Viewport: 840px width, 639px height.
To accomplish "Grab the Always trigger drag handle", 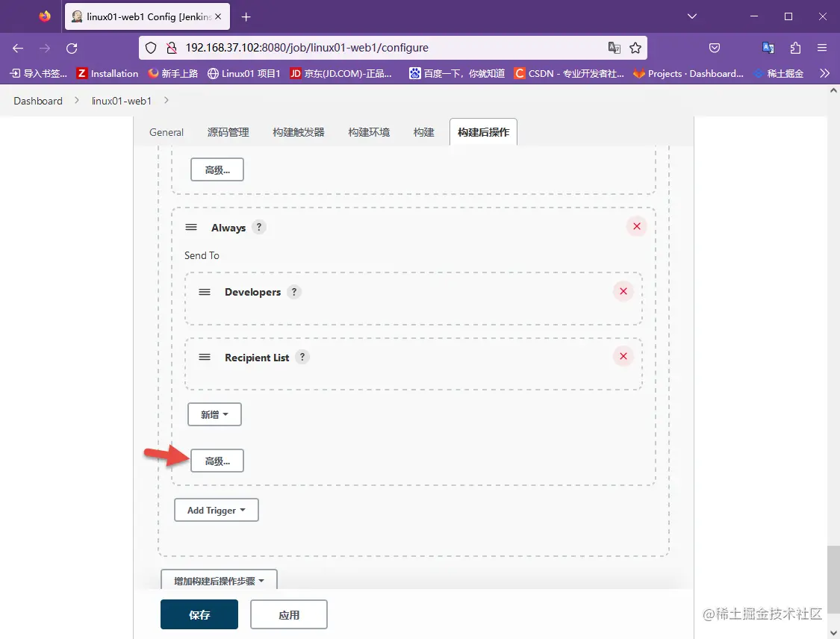I will (x=191, y=228).
